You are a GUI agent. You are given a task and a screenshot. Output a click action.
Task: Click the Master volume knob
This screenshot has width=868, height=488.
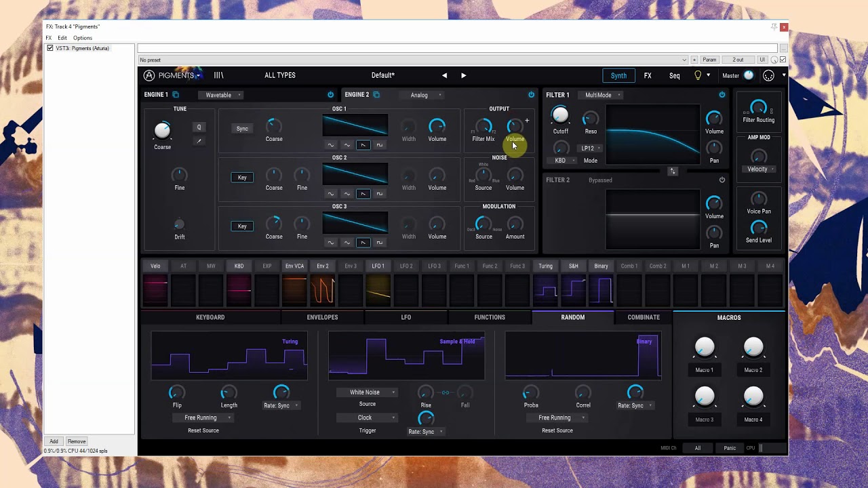click(x=749, y=75)
